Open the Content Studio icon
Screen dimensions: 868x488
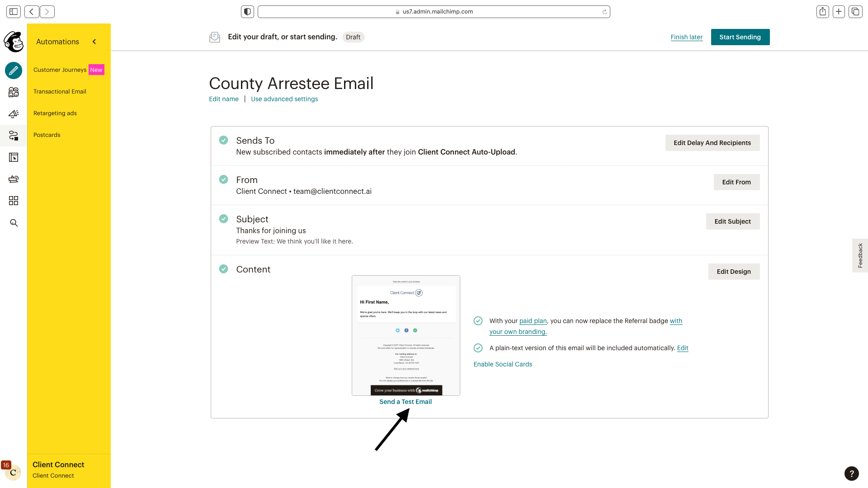[x=14, y=179]
